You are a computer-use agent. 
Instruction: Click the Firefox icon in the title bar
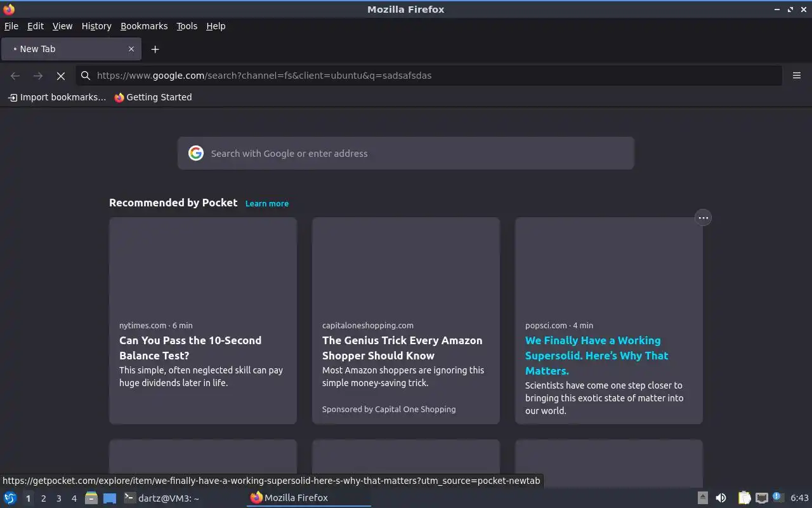(x=9, y=9)
